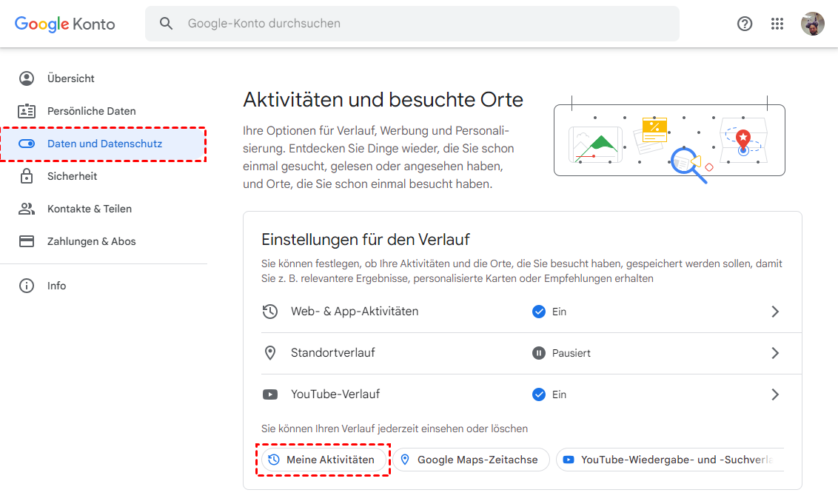Click the YouTube-Verlauf play icon
The height and width of the screenshot is (504, 838).
point(270,394)
